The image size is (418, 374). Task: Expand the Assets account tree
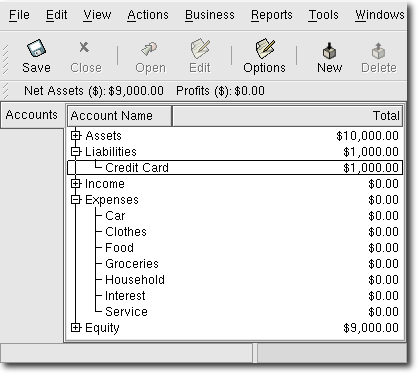coord(76,136)
